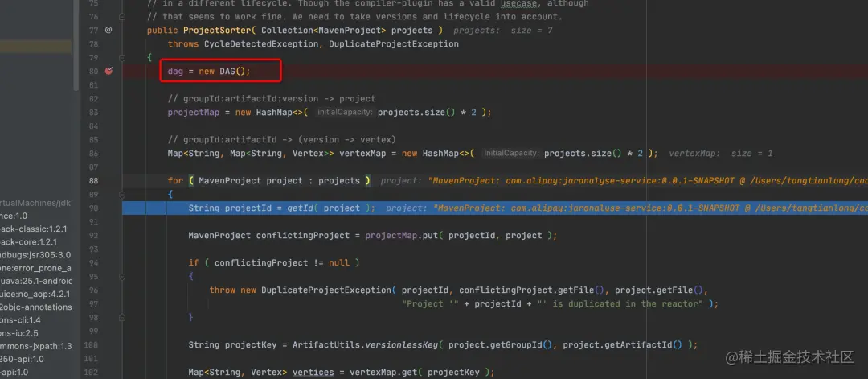
Task: Click the closing fold marker at line 98
Action: (122, 318)
